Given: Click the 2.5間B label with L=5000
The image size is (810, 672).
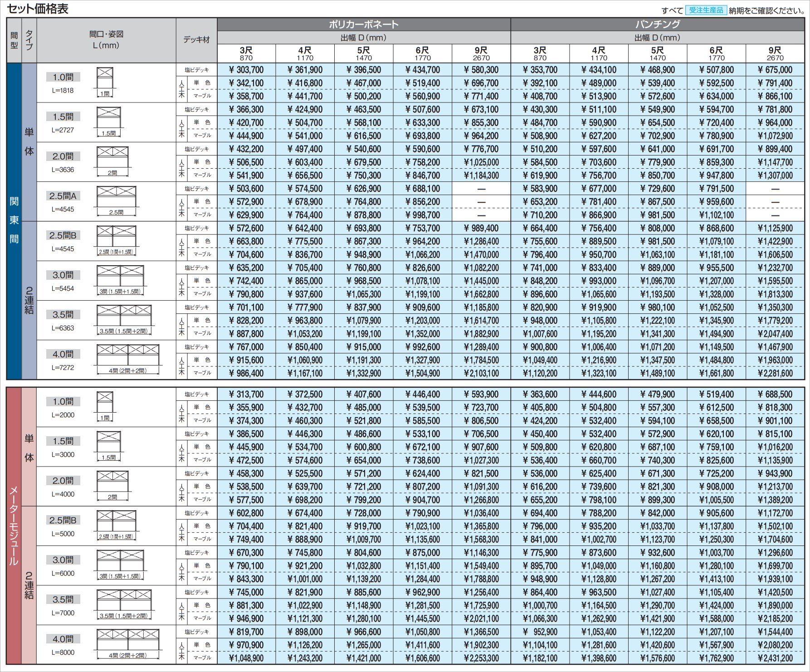Looking at the screenshot, I should point(63,520).
